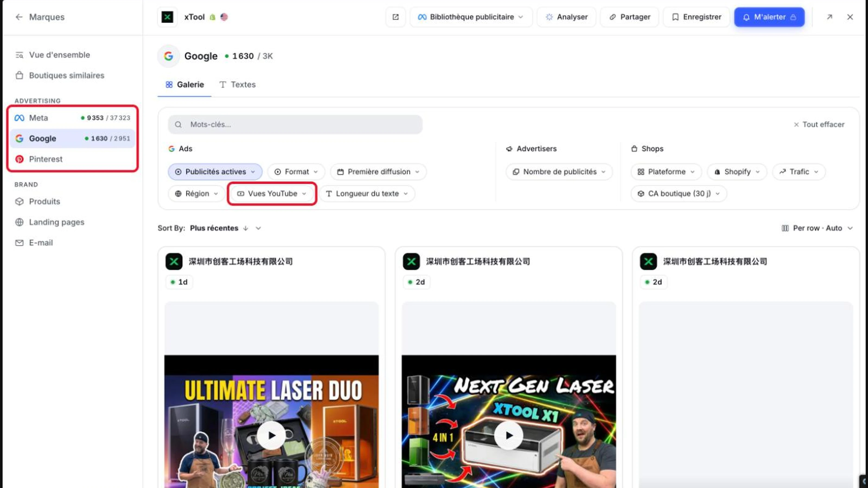Click the Analyser button
Screen dimensions: 868x488
[x=566, y=17]
